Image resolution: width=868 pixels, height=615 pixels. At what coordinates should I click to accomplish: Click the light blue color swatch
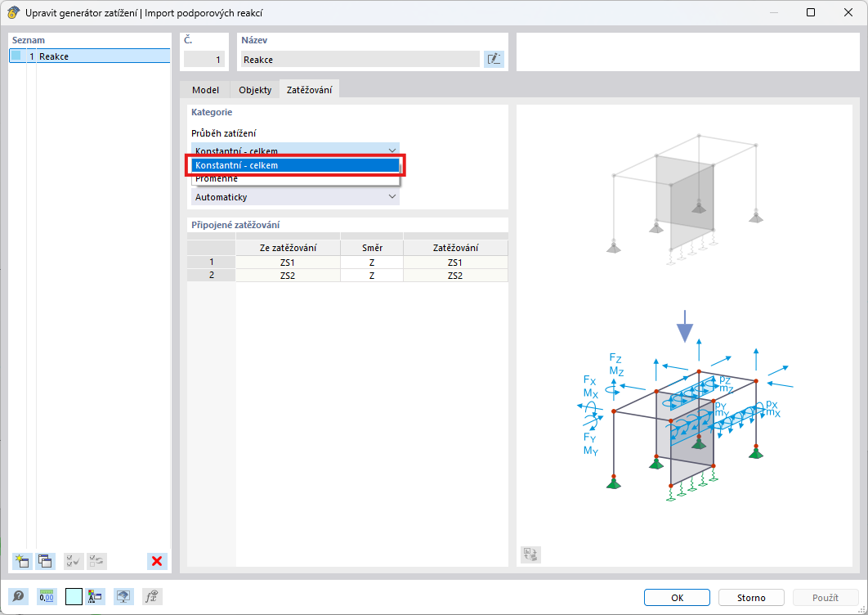tap(74, 597)
